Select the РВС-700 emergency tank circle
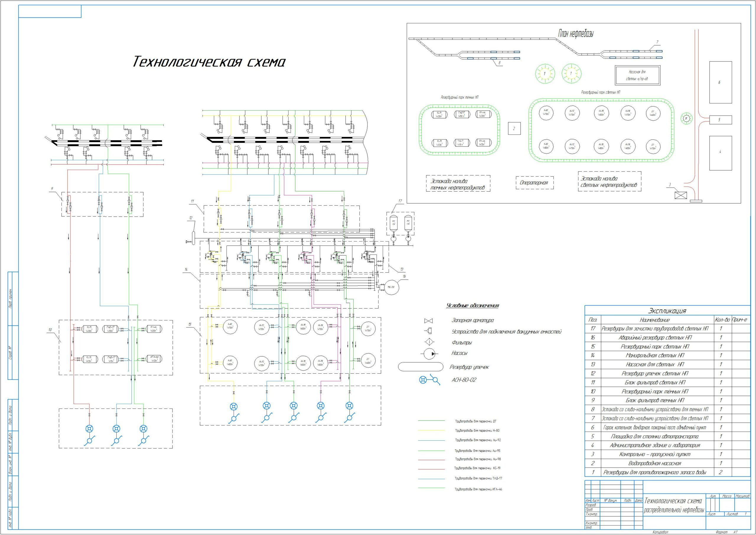 point(392,287)
